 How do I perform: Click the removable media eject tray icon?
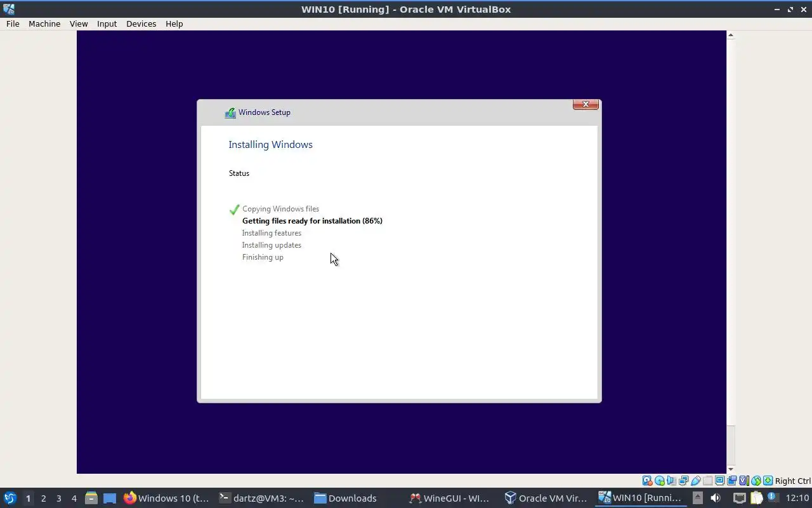click(698, 498)
